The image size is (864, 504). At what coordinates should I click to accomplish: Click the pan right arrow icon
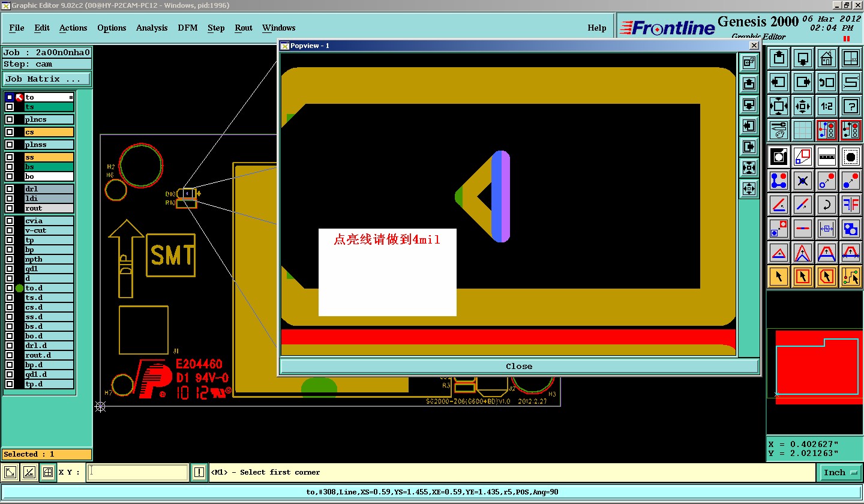click(x=803, y=82)
